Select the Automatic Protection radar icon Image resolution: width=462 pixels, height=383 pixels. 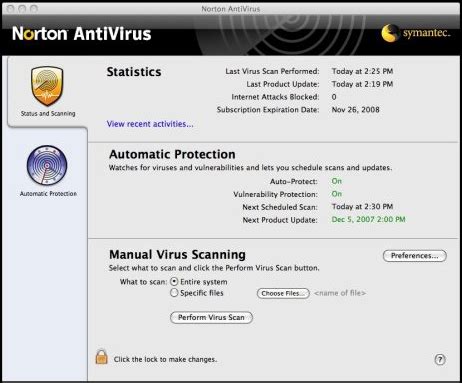coord(47,165)
